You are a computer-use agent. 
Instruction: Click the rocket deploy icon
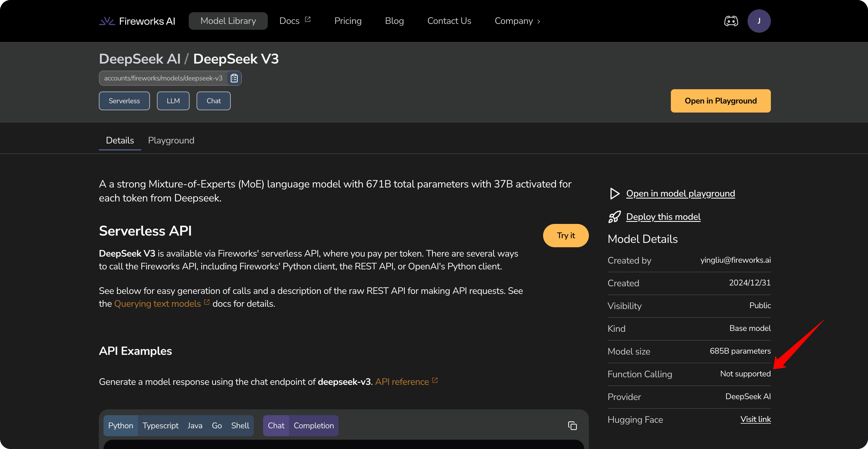615,217
